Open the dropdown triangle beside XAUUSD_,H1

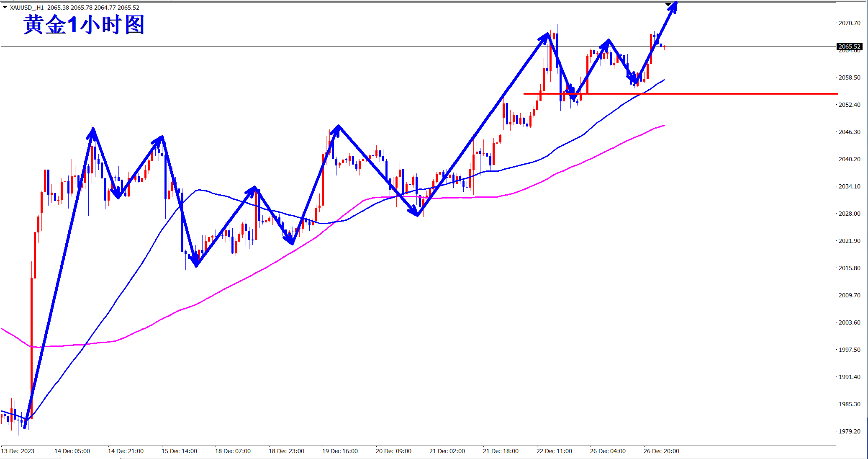point(5,7)
